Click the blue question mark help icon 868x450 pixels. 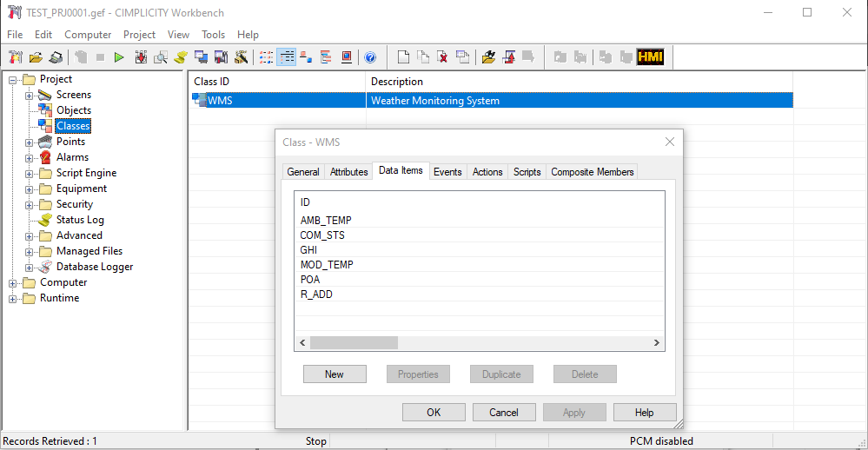pos(370,57)
